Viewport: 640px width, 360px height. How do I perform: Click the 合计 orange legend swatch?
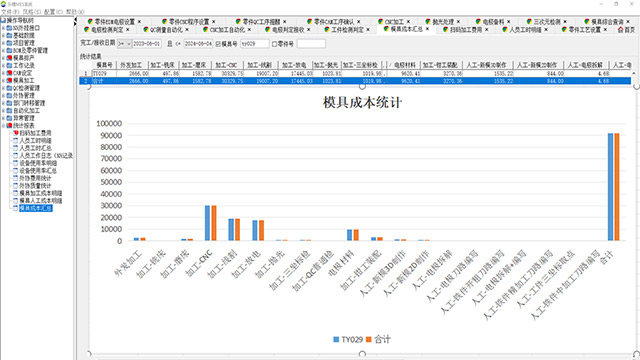click(369, 340)
